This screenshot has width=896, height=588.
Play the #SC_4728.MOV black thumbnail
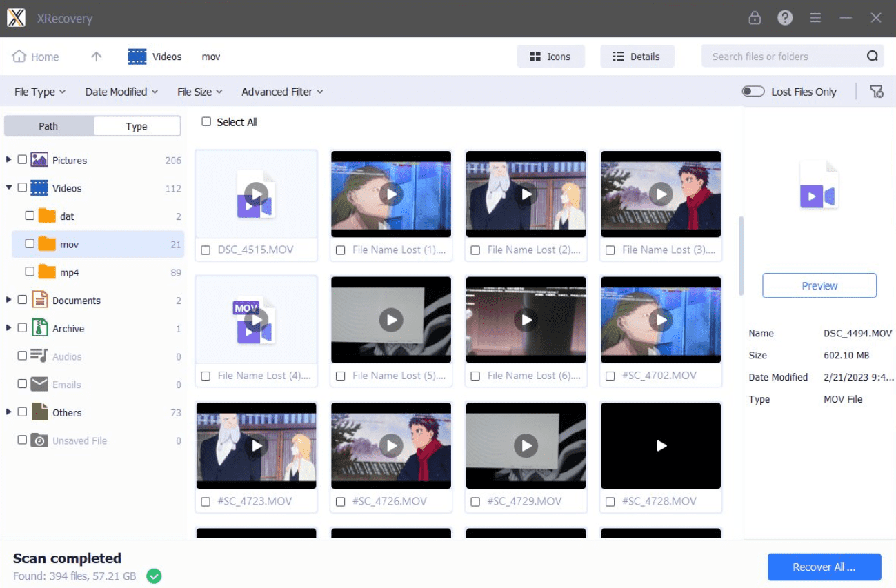[x=661, y=446]
